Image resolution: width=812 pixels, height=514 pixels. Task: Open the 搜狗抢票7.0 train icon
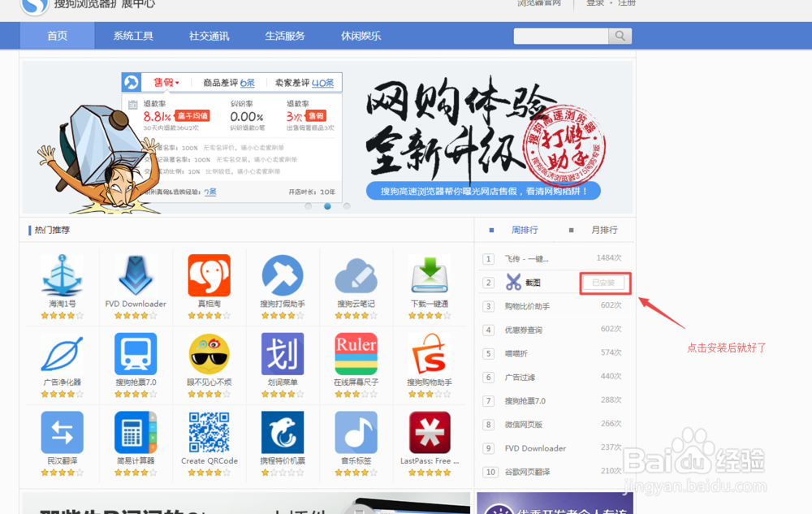pyautogui.click(x=136, y=353)
